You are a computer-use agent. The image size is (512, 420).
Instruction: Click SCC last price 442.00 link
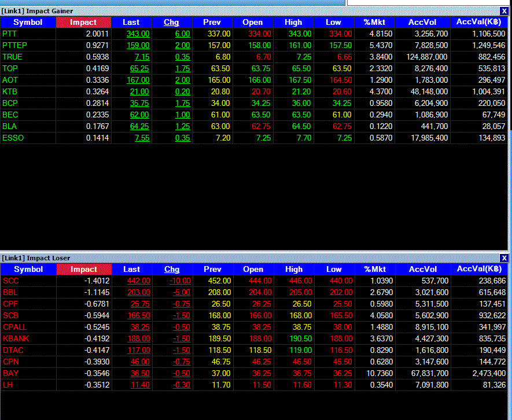click(139, 281)
